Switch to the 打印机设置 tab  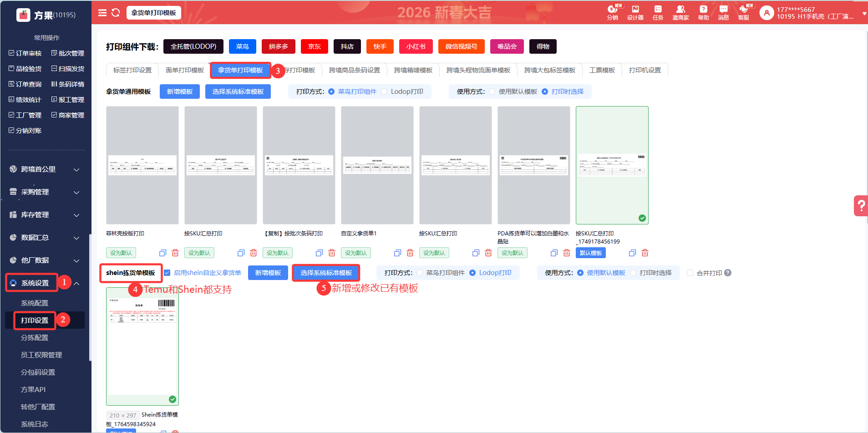pos(645,70)
